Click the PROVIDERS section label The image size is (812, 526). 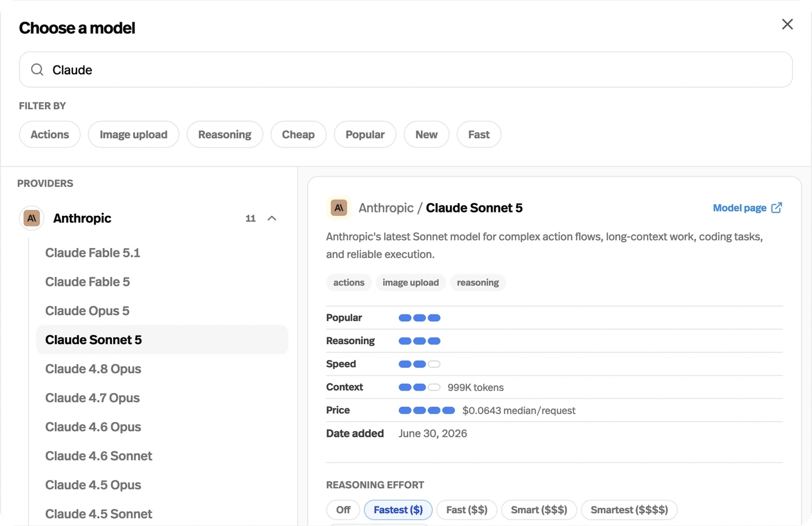(45, 183)
